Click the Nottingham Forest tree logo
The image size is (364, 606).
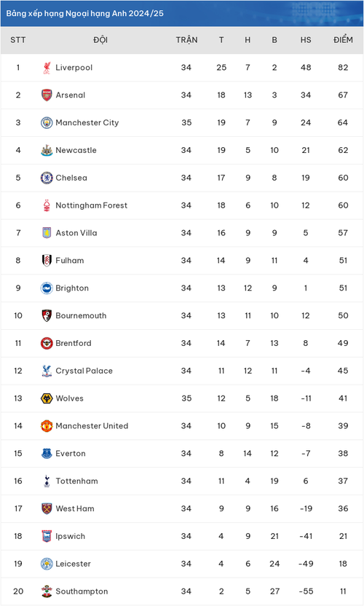click(47, 205)
